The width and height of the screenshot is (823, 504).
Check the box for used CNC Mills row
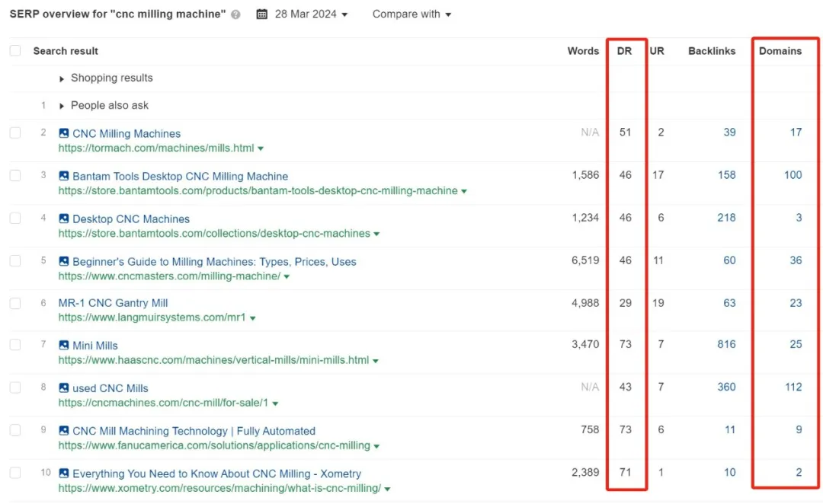(15, 388)
